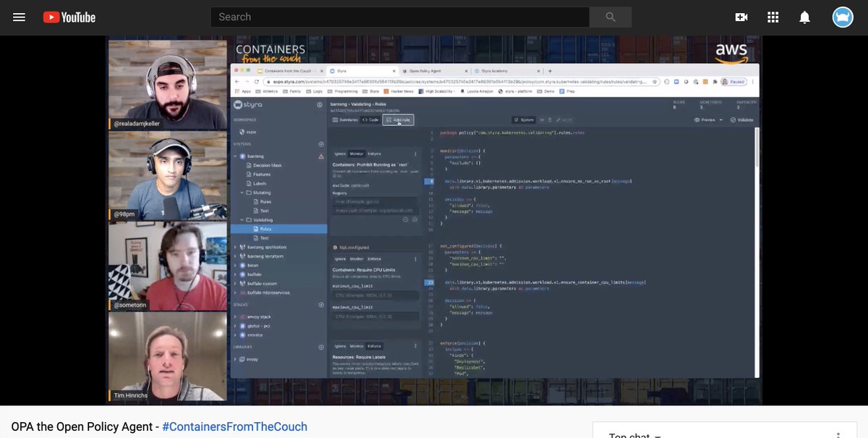Click the Styra logo in the sidebar
Viewport: 868px width, 438px height.
click(248, 105)
